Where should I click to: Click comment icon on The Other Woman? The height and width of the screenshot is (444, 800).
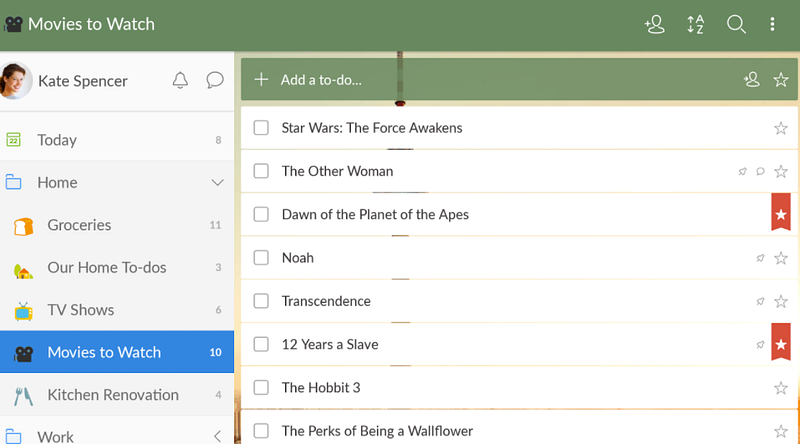pos(760,171)
